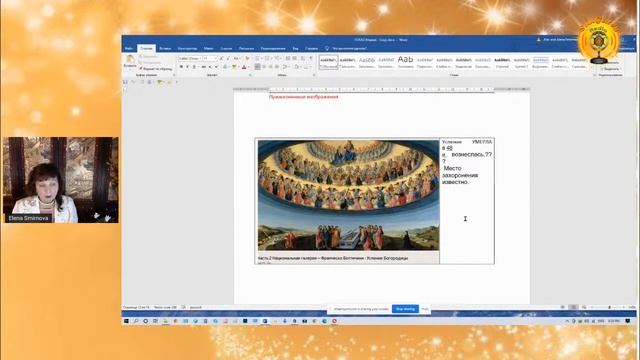Click the Paste clipboard icon
The height and width of the screenshot is (360, 640).
[130, 59]
